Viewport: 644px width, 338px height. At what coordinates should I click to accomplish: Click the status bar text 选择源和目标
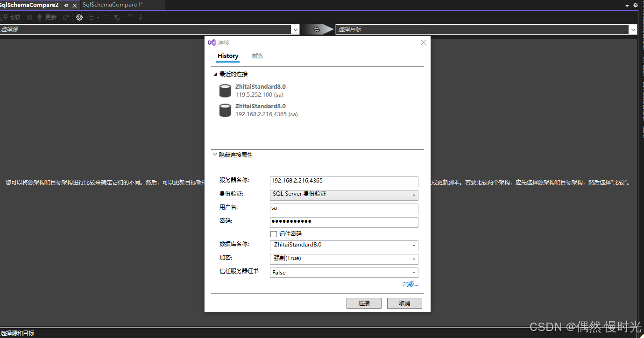[x=17, y=333]
